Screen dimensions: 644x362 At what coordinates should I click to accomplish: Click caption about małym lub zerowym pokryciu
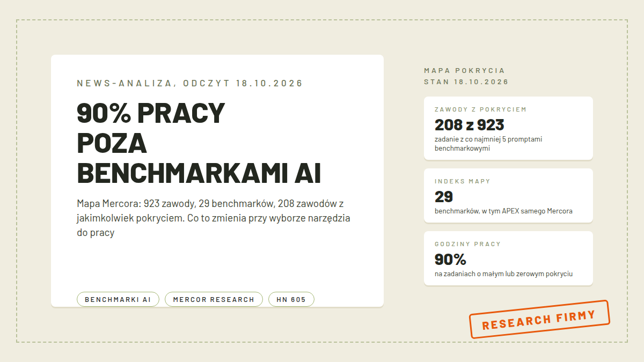[x=503, y=274]
